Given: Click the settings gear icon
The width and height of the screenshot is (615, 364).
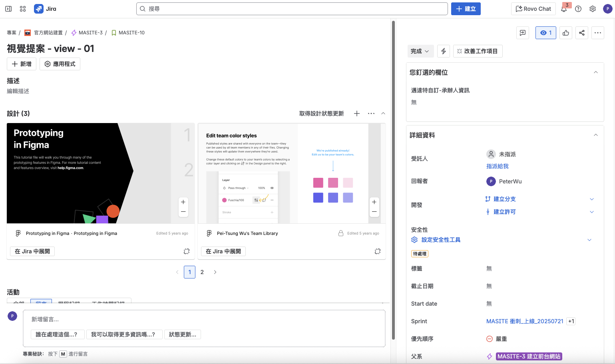Looking at the screenshot, I should coord(593,9).
